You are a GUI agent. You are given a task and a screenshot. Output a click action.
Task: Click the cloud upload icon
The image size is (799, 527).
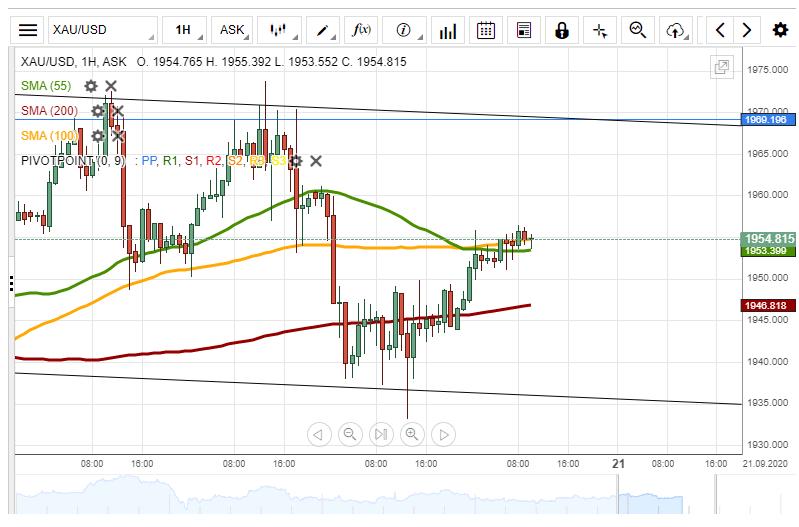tap(676, 30)
